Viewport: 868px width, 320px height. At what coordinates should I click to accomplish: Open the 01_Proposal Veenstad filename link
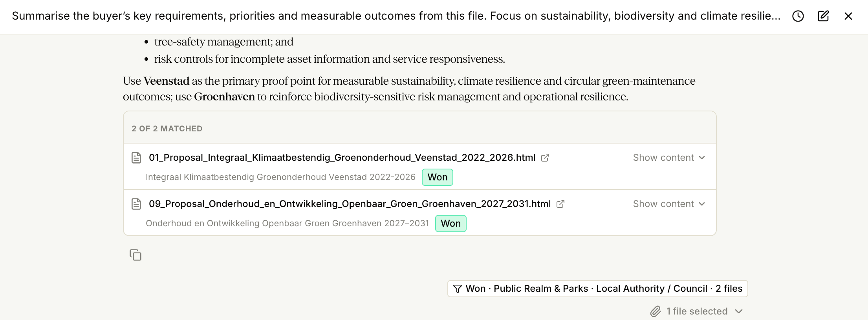pos(342,158)
